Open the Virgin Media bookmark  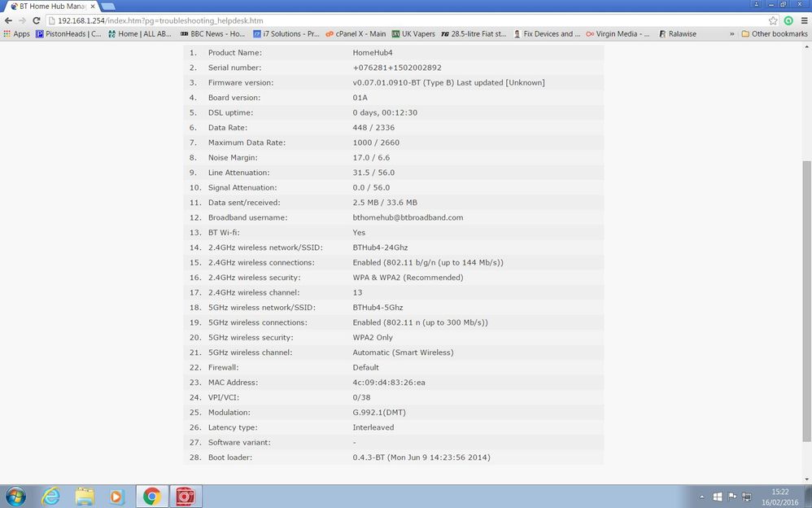pos(618,33)
